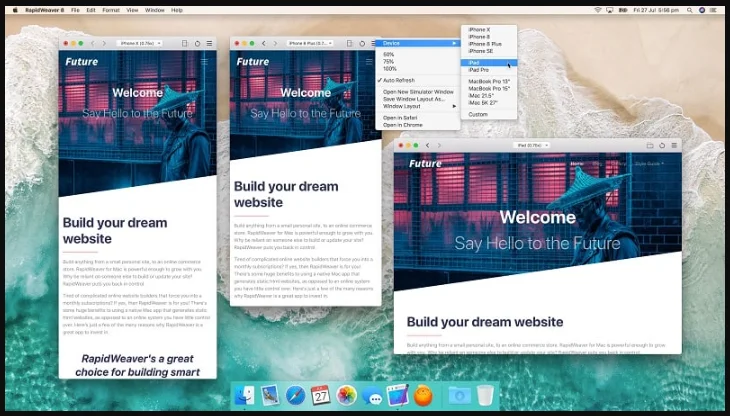Choose Open in Safari
The height and width of the screenshot is (416, 730).
tap(418, 118)
